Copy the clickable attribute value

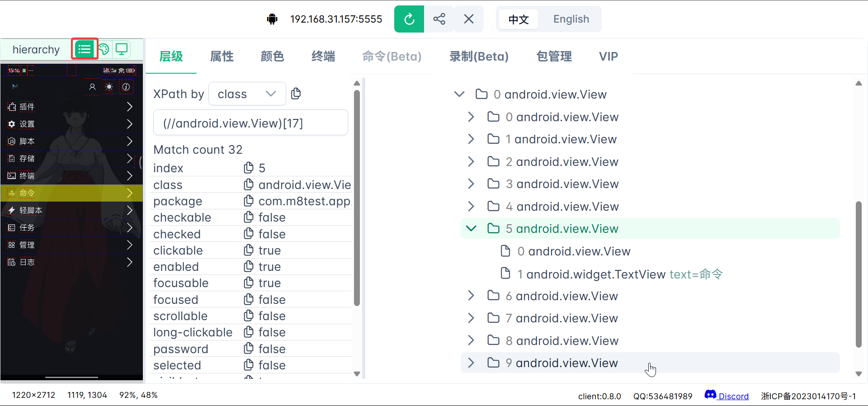coord(248,250)
